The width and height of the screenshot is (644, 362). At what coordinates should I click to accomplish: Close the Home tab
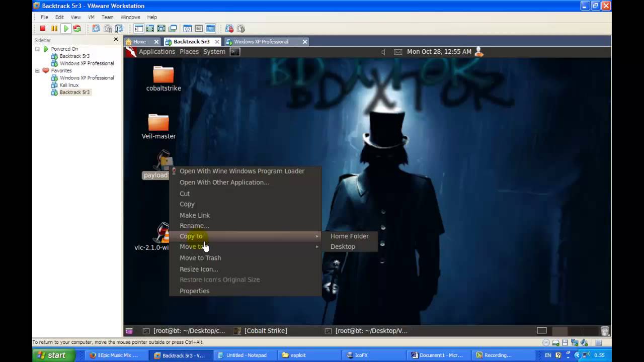[x=156, y=42]
